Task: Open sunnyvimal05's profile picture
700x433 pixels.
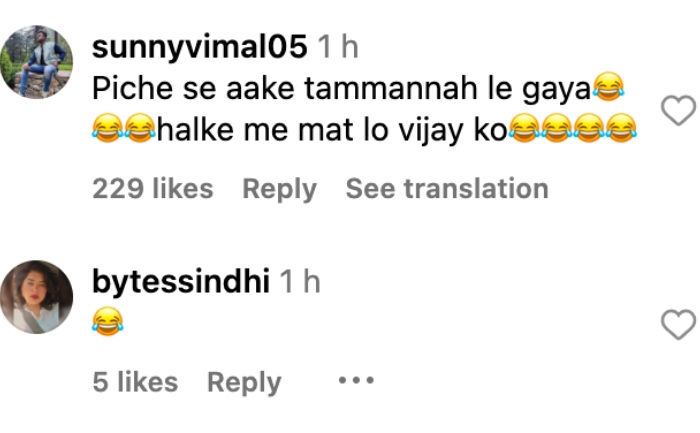Action: (37, 62)
